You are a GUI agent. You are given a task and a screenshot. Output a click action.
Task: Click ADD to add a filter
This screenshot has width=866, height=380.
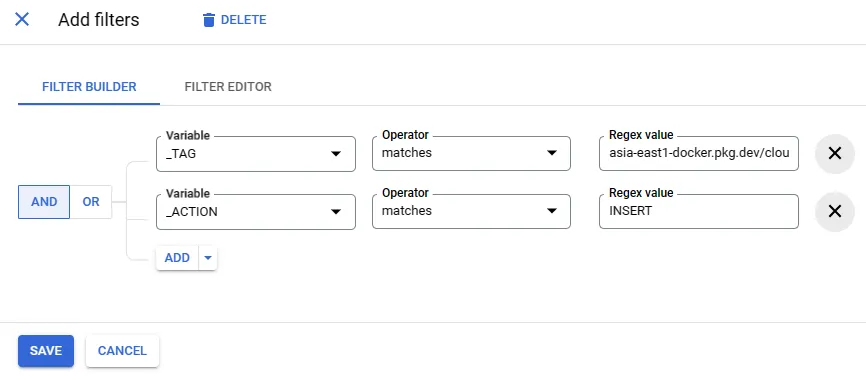(177, 258)
